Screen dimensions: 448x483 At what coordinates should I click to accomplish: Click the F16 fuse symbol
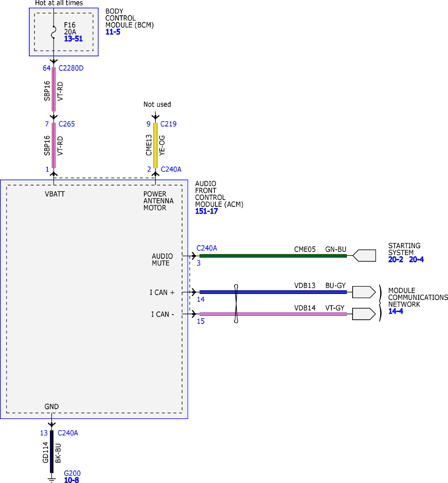point(54,32)
